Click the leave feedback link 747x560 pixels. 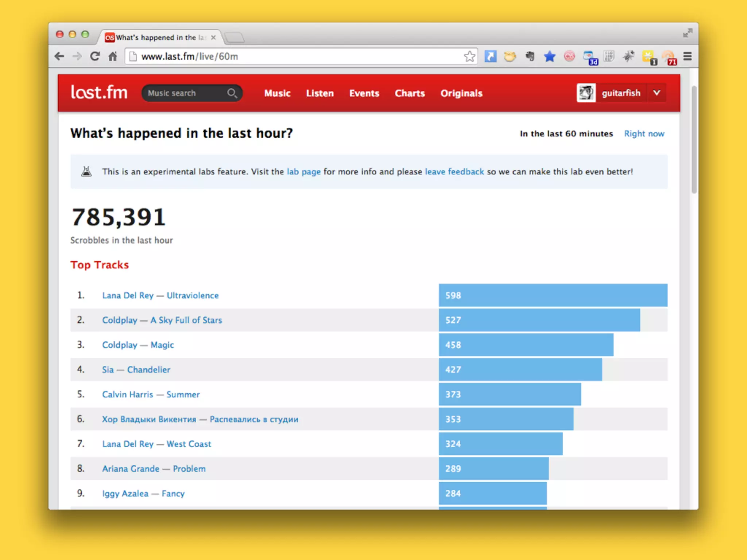454,172
